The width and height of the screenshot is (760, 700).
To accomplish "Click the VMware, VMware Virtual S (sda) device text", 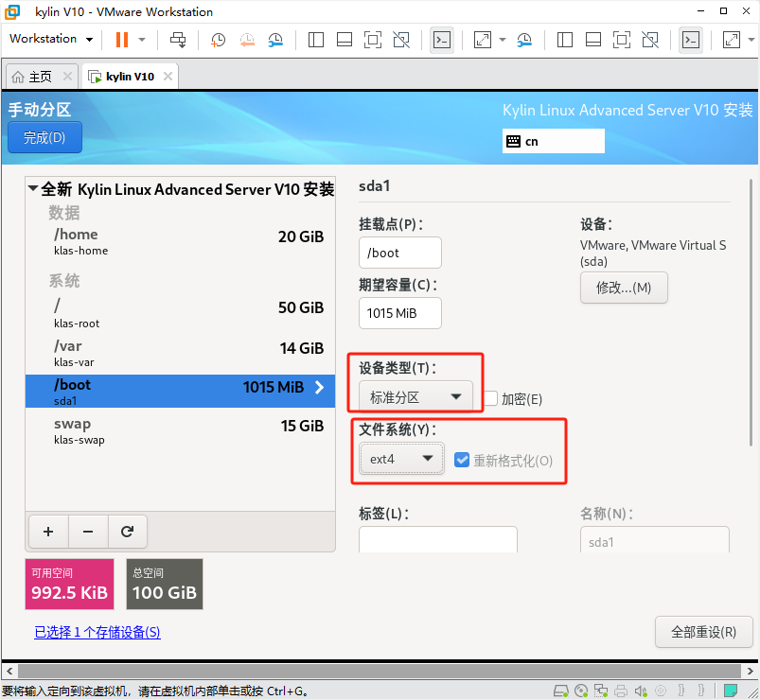I will tap(652, 253).
